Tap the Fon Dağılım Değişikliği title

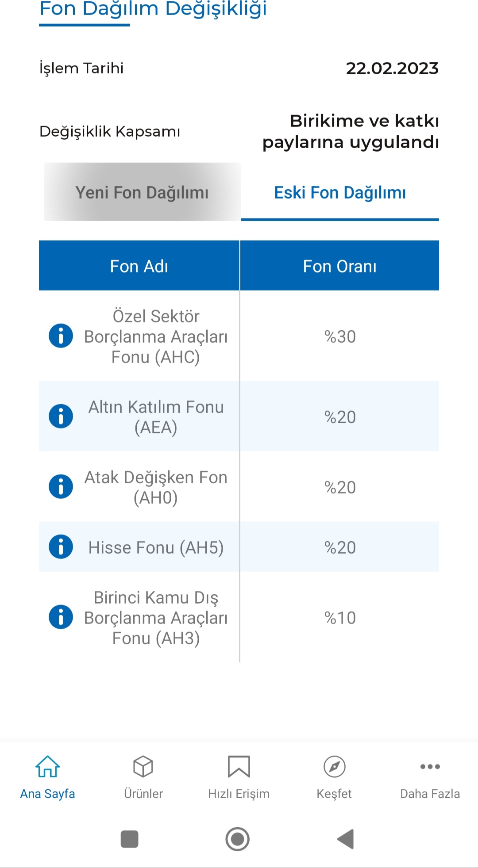tap(153, 9)
